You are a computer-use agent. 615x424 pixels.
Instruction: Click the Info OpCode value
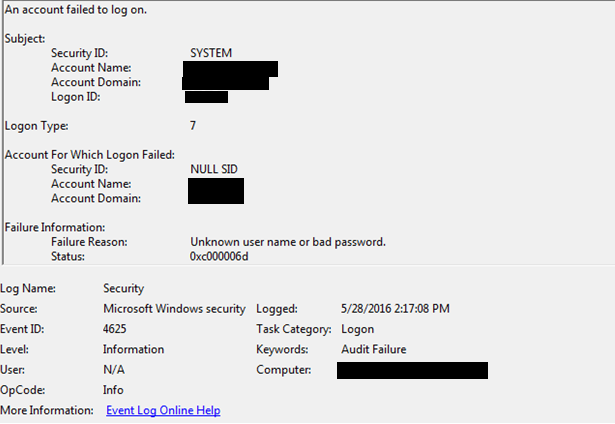click(113, 390)
